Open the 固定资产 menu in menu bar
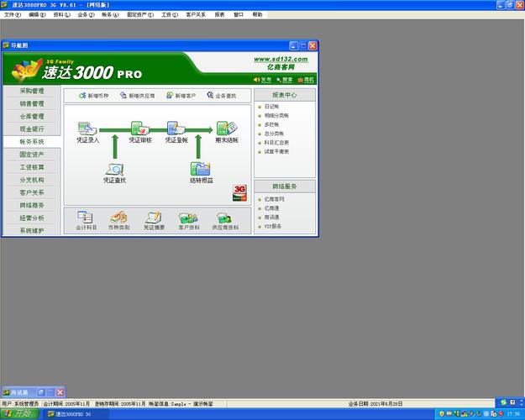Screen dimensions: 525x420 (x=140, y=15)
